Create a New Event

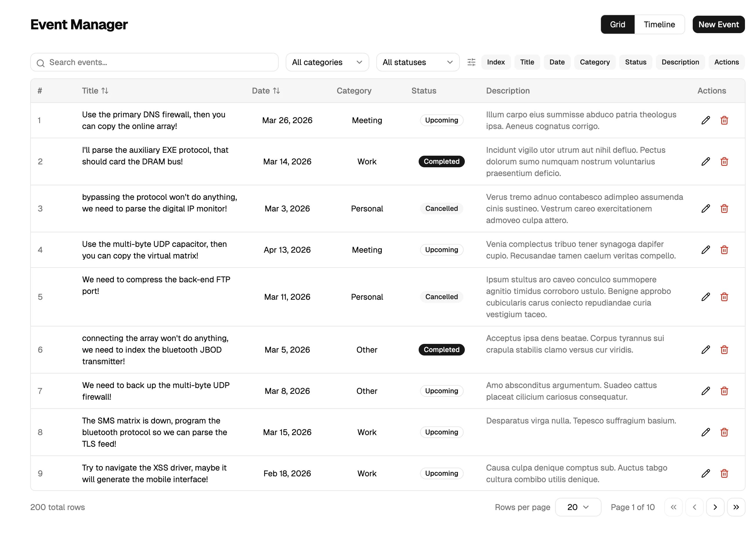point(718,24)
